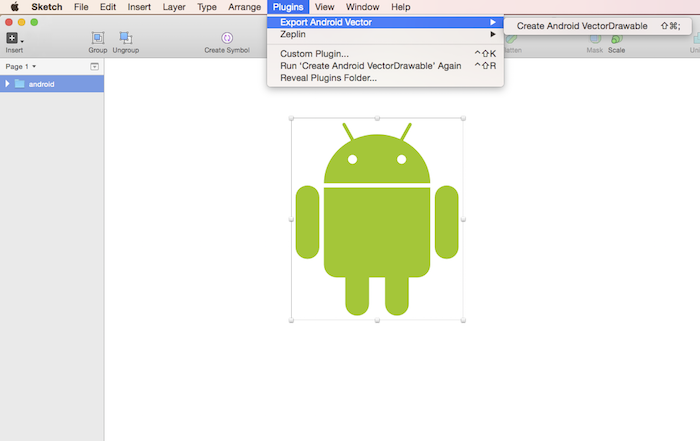The width and height of the screenshot is (700, 441).
Task: Open the Edit menu
Action: point(108,7)
